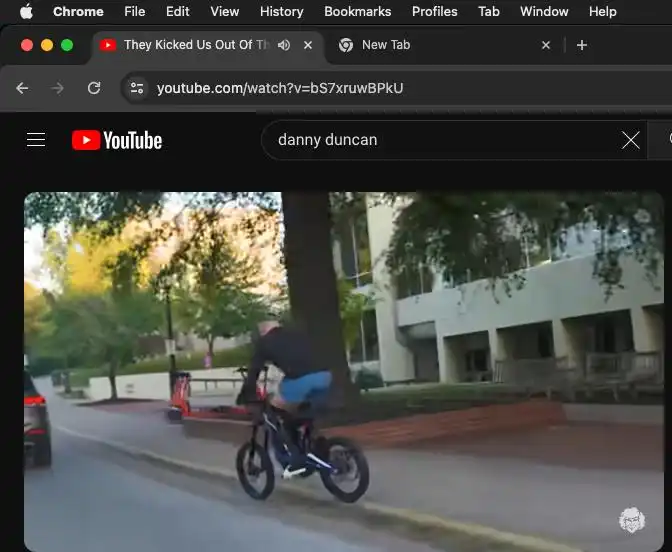Maximize the Chrome window with green button
Screen dimensions: 672x552
tap(67, 45)
